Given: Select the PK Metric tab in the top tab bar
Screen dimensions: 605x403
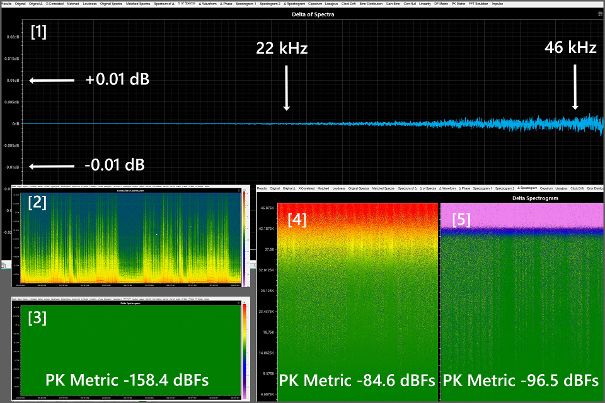Looking at the screenshot, I should [458, 3].
